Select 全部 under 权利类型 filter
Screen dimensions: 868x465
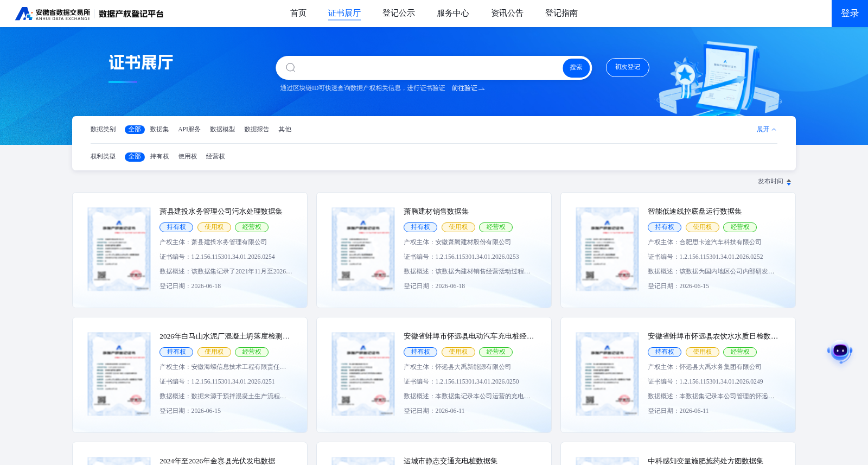pyautogui.click(x=135, y=156)
